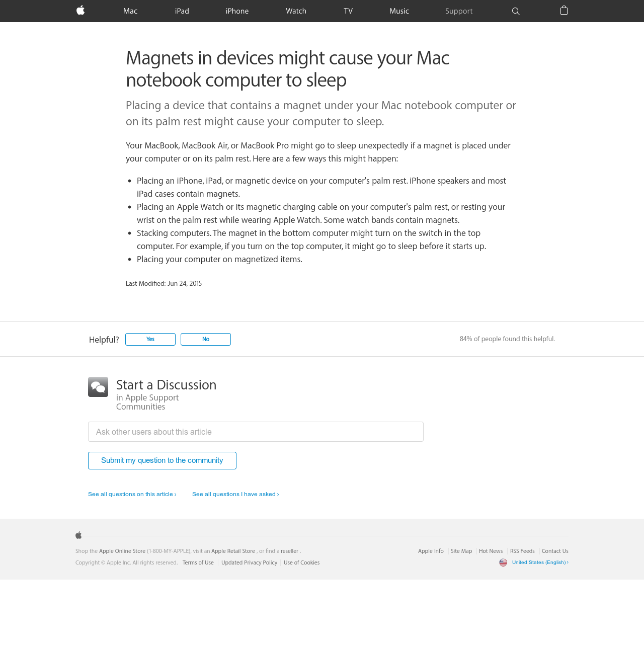Visit the Apple Online Store link
The height and width of the screenshot is (645, 644).
[x=122, y=551]
